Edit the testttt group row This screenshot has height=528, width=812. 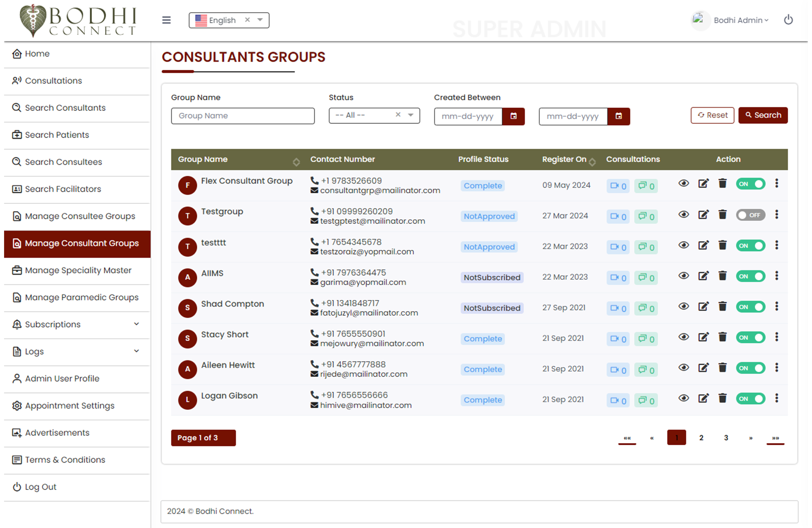703,245
